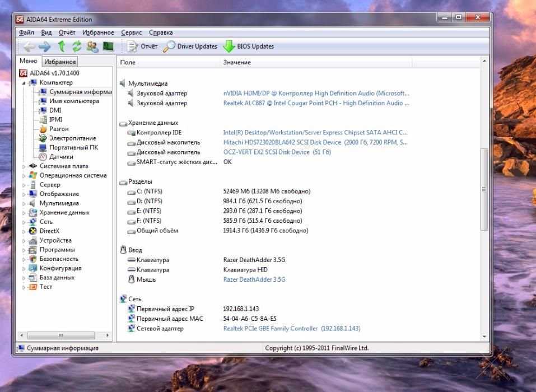Select Имя компьютера tree item

point(74,101)
